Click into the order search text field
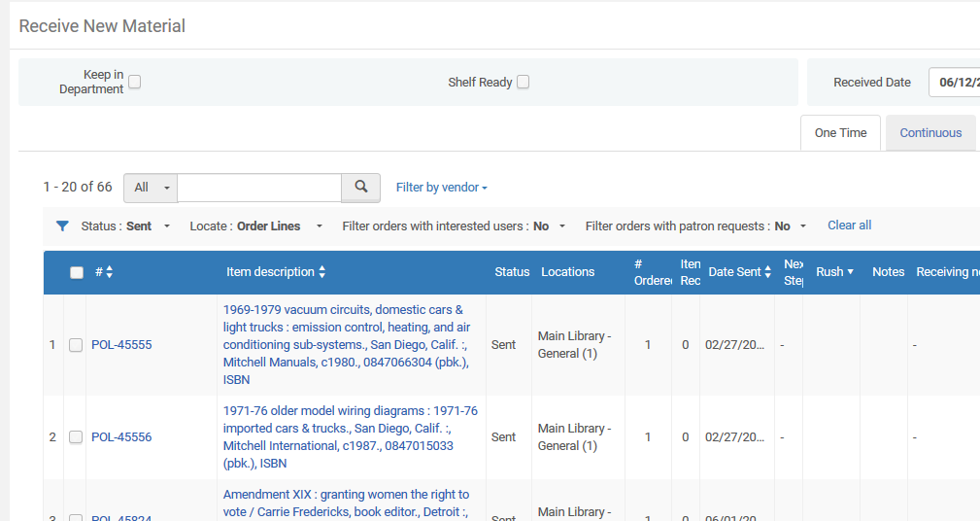 click(x=259, y=188)
